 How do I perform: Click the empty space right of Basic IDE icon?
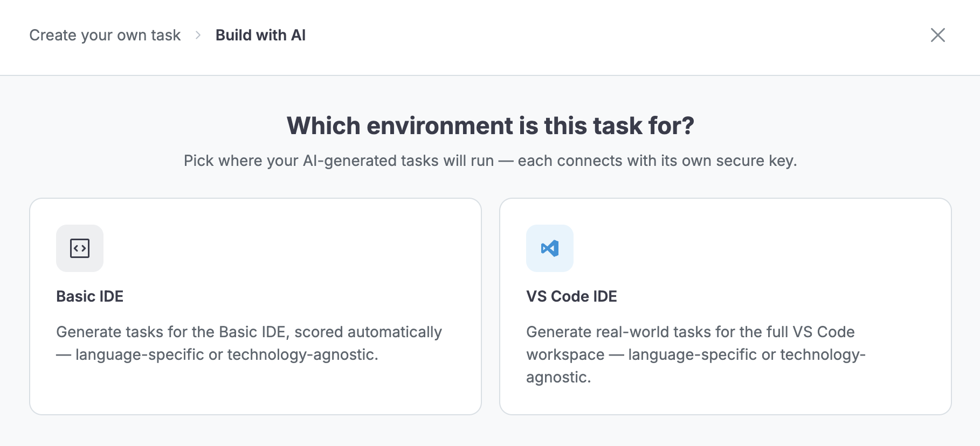280,248
